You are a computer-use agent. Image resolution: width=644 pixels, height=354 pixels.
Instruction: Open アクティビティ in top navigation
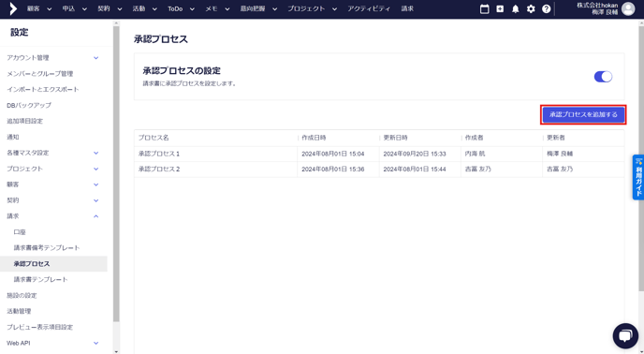tap(369, 8)
